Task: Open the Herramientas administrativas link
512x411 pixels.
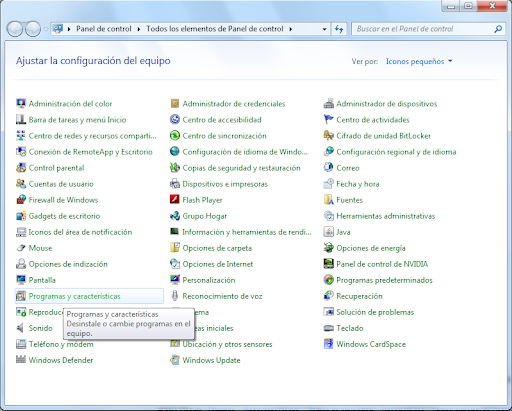Action: 386,216
